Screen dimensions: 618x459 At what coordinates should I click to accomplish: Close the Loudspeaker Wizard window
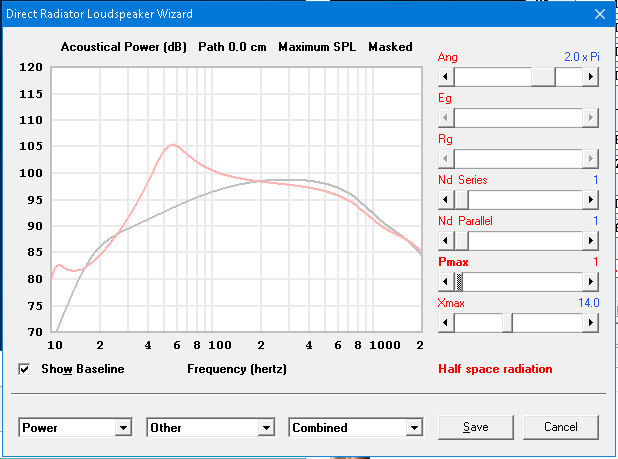pos(600,14)
